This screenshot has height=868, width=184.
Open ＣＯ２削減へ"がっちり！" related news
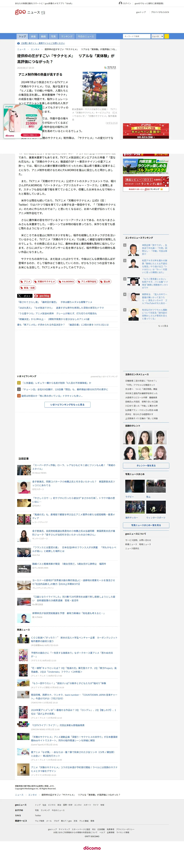coord(74,639)
